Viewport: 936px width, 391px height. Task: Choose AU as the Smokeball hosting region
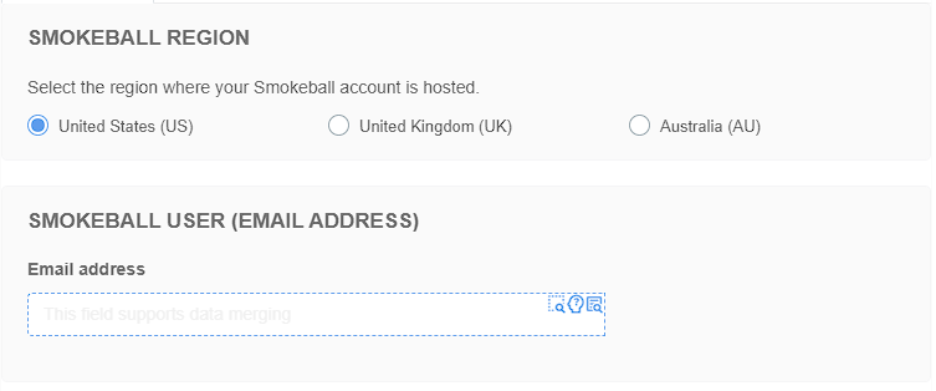click(639, 126)
